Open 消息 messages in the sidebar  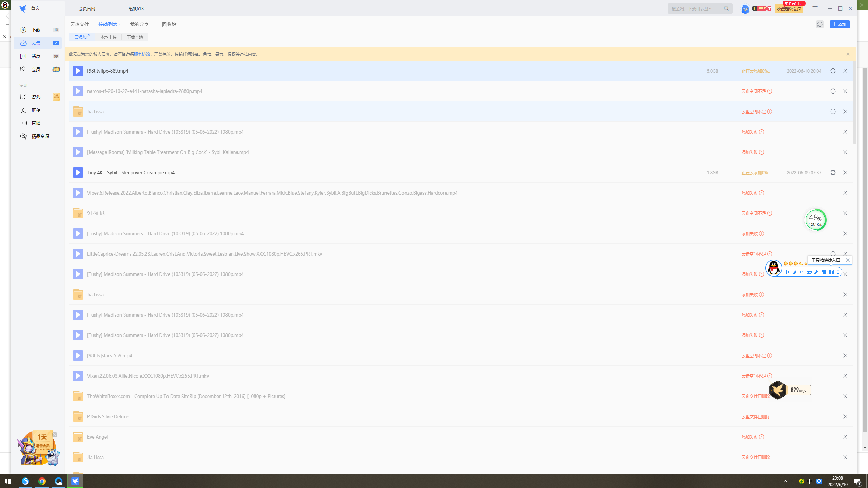click(36, 56)
